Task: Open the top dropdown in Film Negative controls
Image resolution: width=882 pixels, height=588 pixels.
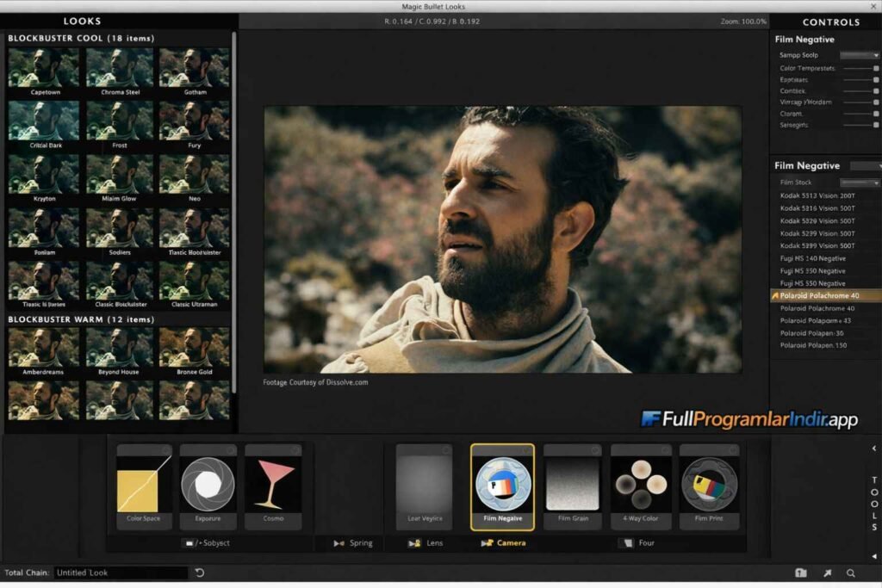Action: [x=861, y=54]
